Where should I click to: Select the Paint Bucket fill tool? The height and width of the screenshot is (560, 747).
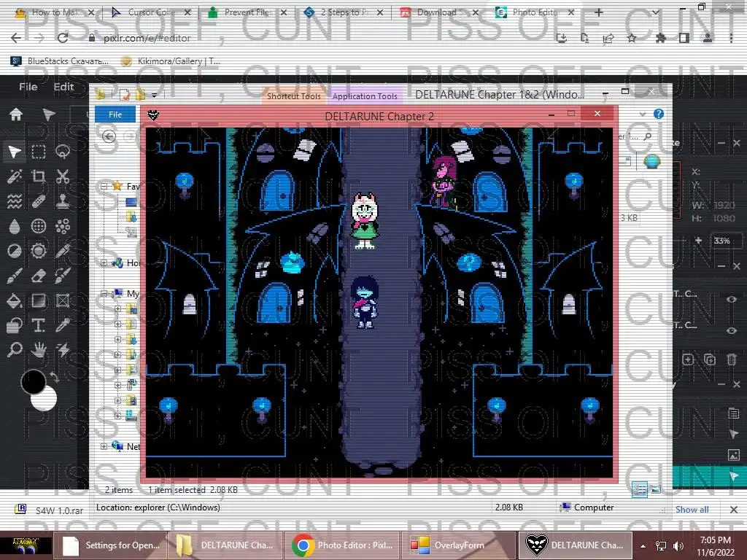pyautogui.click(x=15, y=300)
